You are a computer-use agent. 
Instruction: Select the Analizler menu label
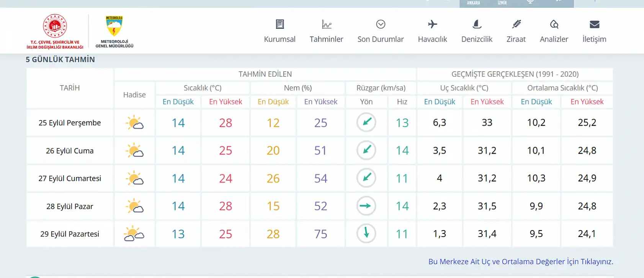[554, 39]
